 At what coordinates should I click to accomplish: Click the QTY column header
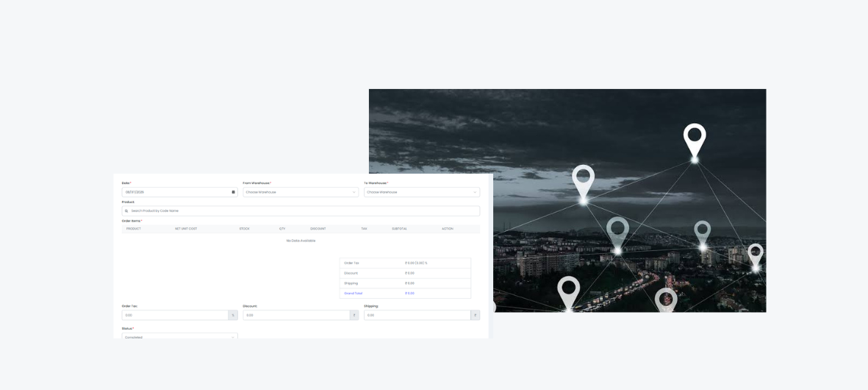tap(282, 229)
